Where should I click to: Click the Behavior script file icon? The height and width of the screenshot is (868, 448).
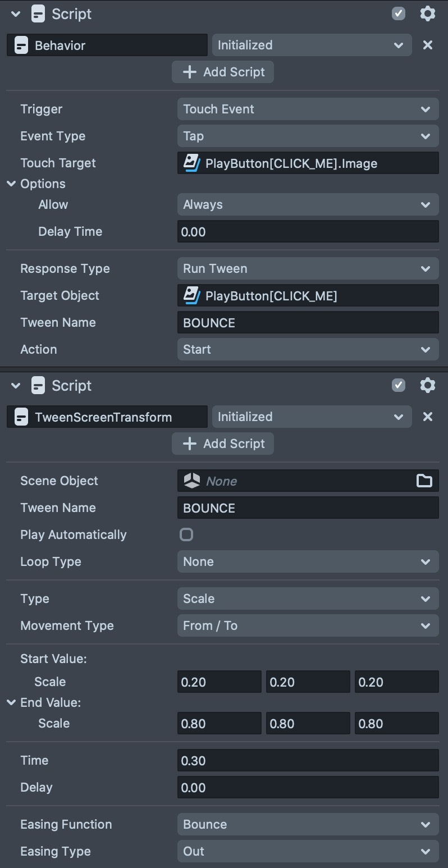pos(21,45)
